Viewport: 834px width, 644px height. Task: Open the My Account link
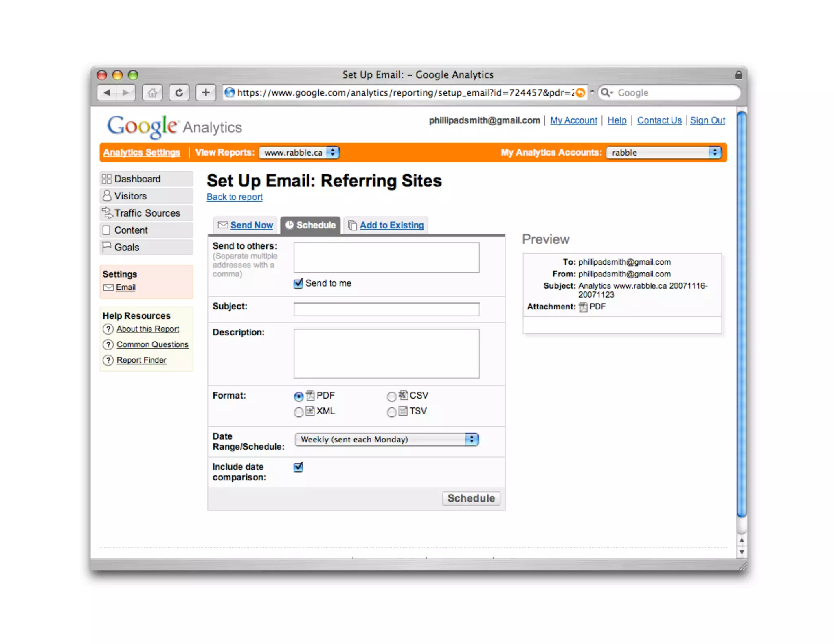point(573,120)
